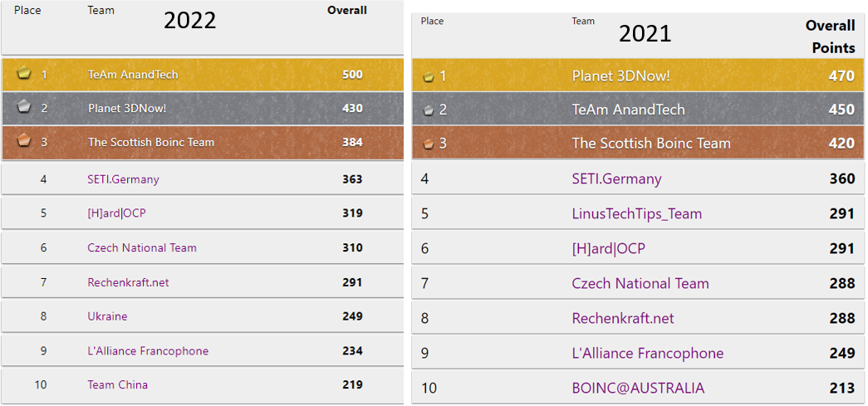Screen dimensions: 868x406
Task: Select SETI.Germany in the 2022 table
Action: 123,179
